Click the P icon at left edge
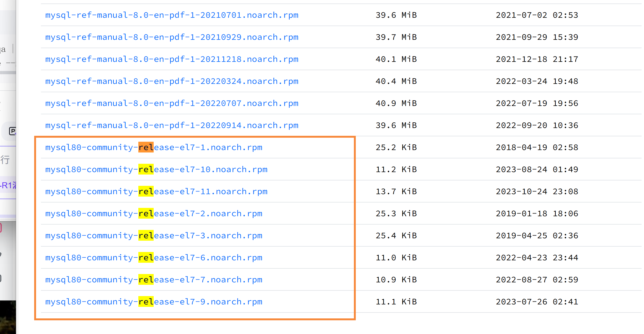 (x=12, y=131)
